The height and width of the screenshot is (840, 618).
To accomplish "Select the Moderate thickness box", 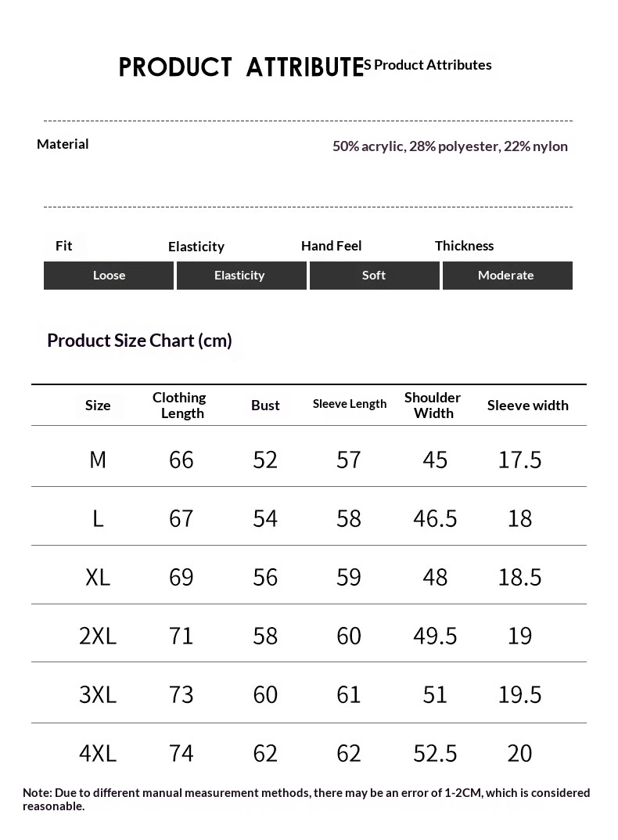I will tap(507, 276).
